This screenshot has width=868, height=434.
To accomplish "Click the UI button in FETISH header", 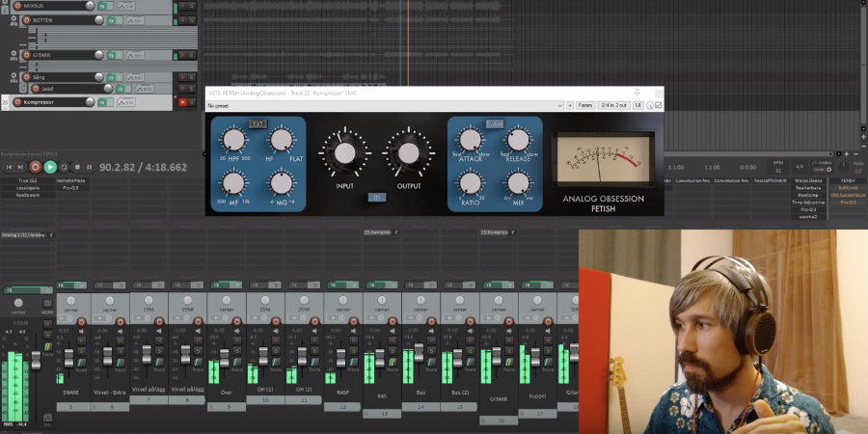I will pos(637,105).
